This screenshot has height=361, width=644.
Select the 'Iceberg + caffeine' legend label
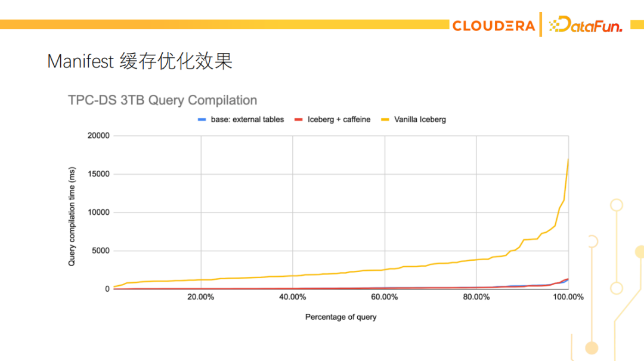(x=339, y=119)
